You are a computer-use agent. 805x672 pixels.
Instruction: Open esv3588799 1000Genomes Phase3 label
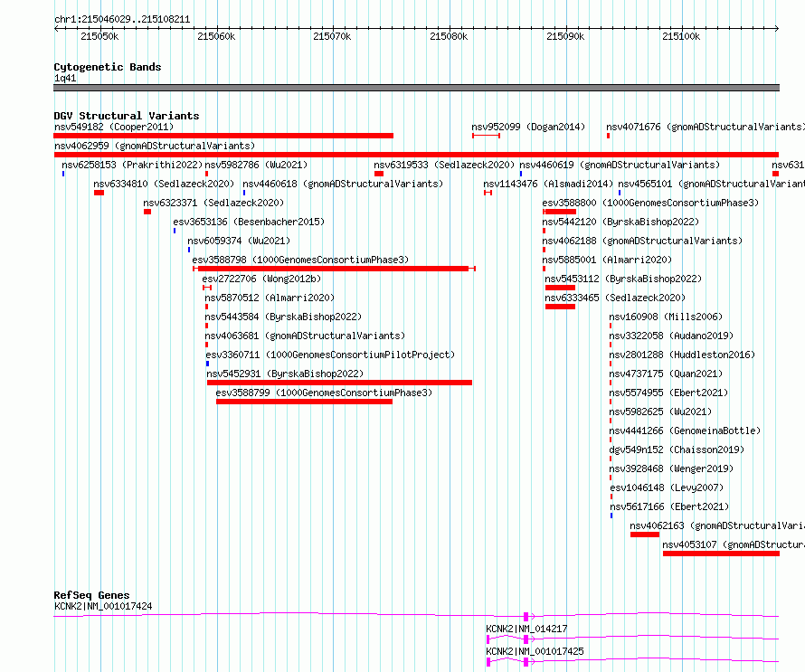click(x=324, y=393)
